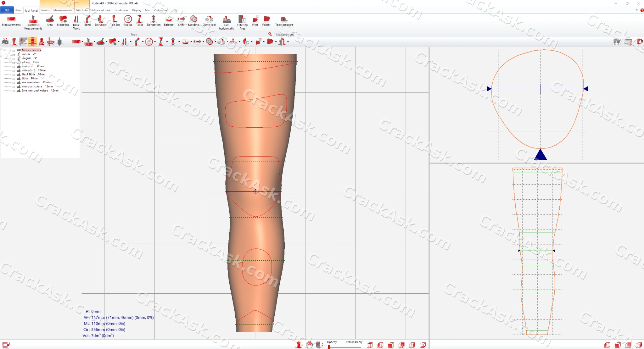Viewport: 644px width, 349px height.
Task: Toggle checkbox for varum -5° item
Action: coord(13,54)
